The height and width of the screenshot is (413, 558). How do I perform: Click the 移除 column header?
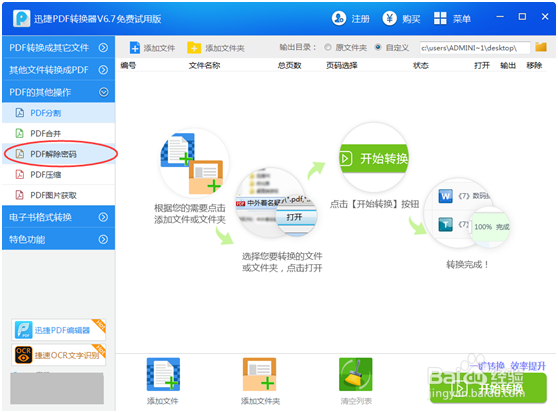click(x=534, y=65)
